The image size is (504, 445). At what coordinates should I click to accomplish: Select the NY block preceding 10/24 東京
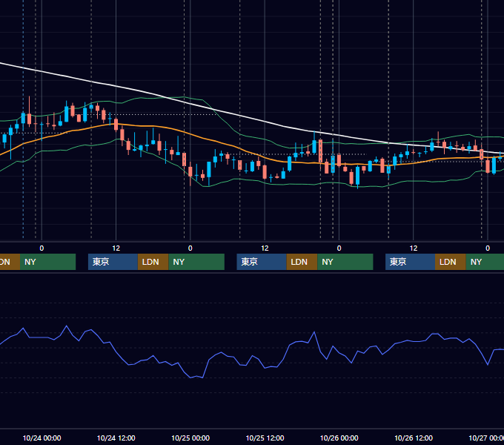coord(47,262)
